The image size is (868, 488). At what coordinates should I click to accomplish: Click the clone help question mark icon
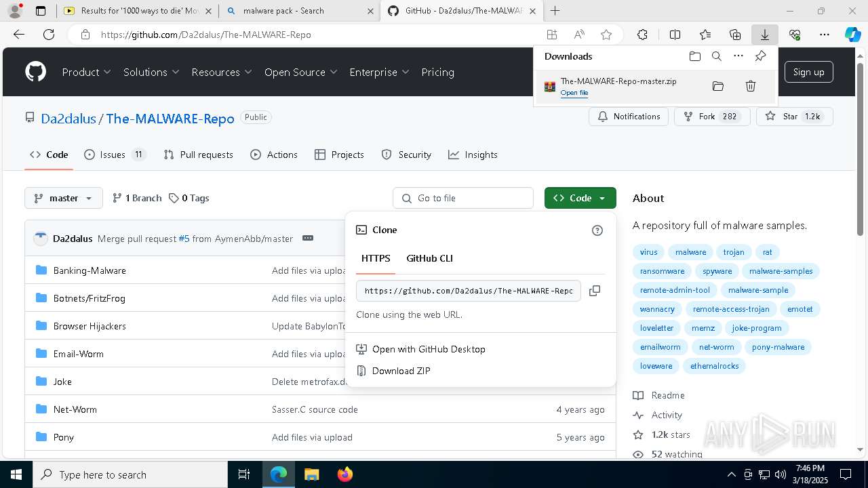(597, 230)
